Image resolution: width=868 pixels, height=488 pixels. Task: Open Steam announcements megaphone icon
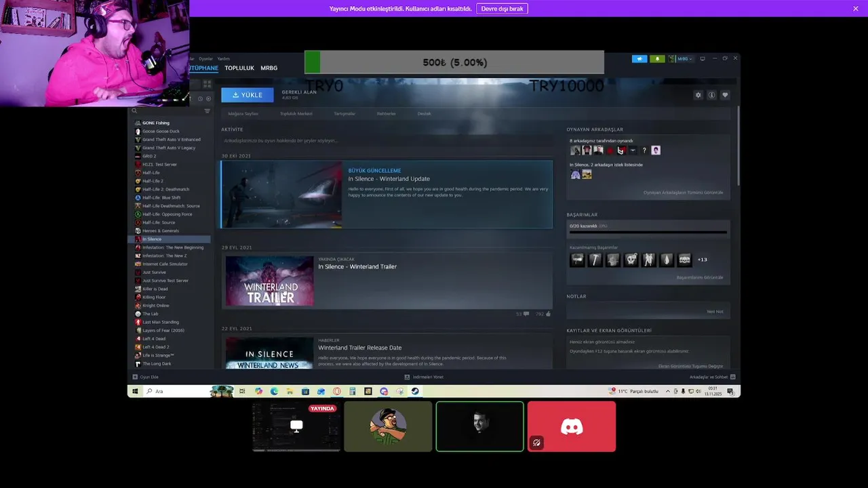point(639,59)
